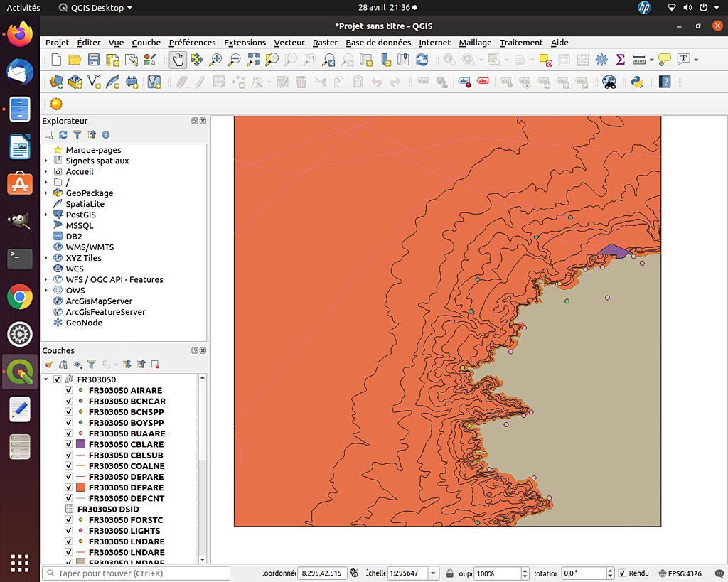Refresh the map canvas
This screenshot has height=582, width=728.
422,60
